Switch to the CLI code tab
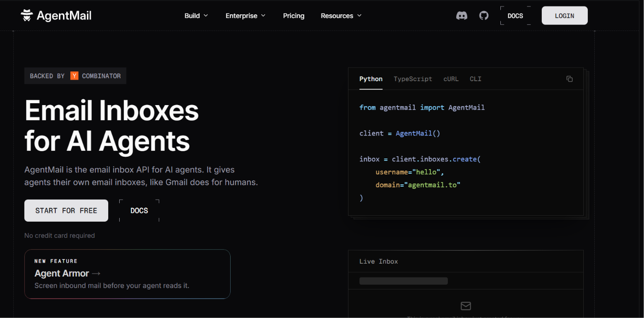Viewport: 644px width, 318px height. (476, 79)
